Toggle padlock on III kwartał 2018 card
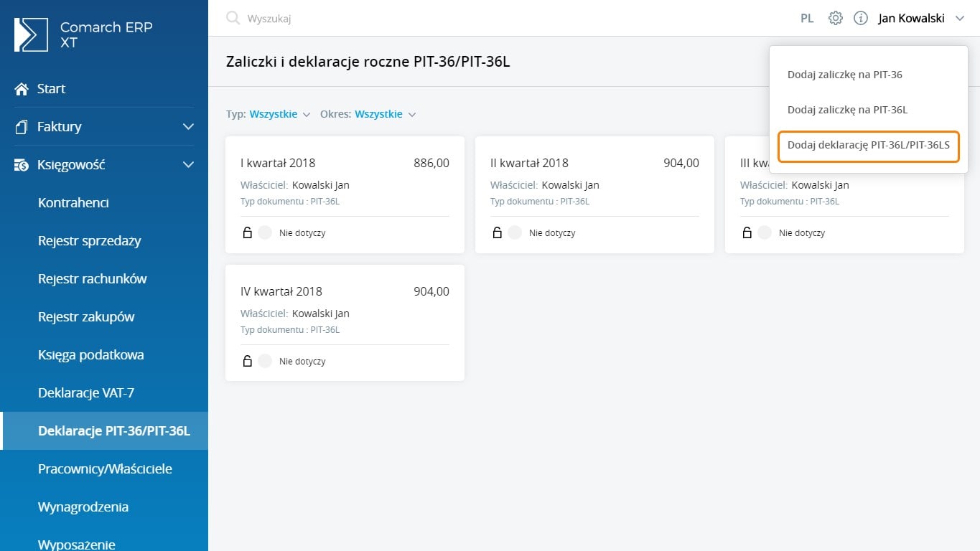The height and width of the screenshot is (551, 980). 747,232
